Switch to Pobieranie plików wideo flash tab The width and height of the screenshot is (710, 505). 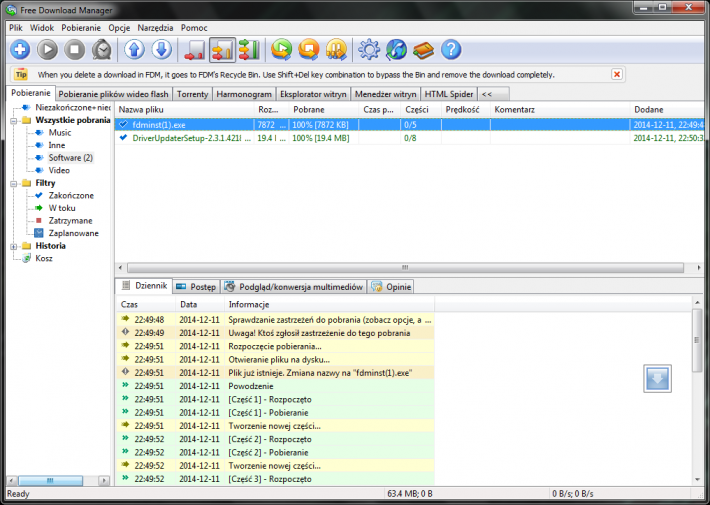(113, 94)
